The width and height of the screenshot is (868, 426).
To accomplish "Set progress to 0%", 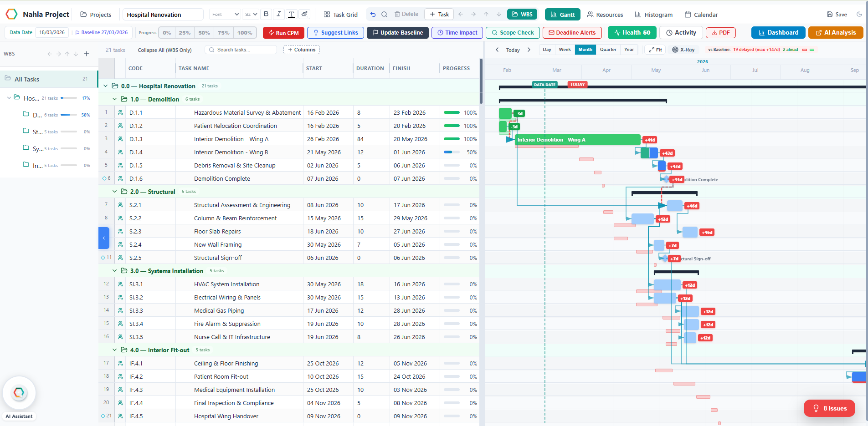I will coord(167,33).
